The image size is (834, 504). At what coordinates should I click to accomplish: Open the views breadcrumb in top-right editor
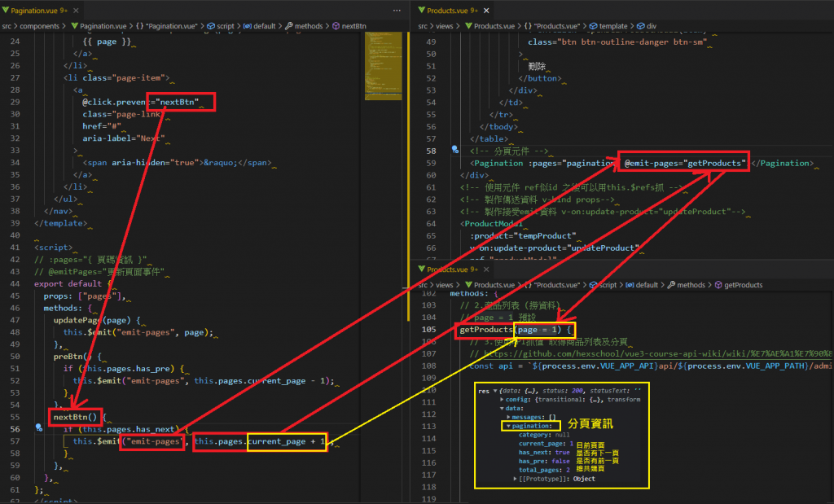click(445, 26)
